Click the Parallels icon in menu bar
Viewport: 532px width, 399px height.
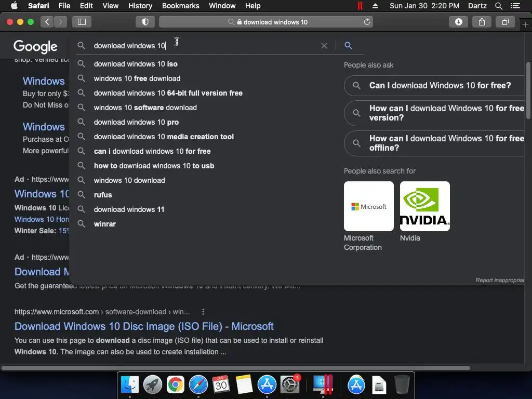360,6
